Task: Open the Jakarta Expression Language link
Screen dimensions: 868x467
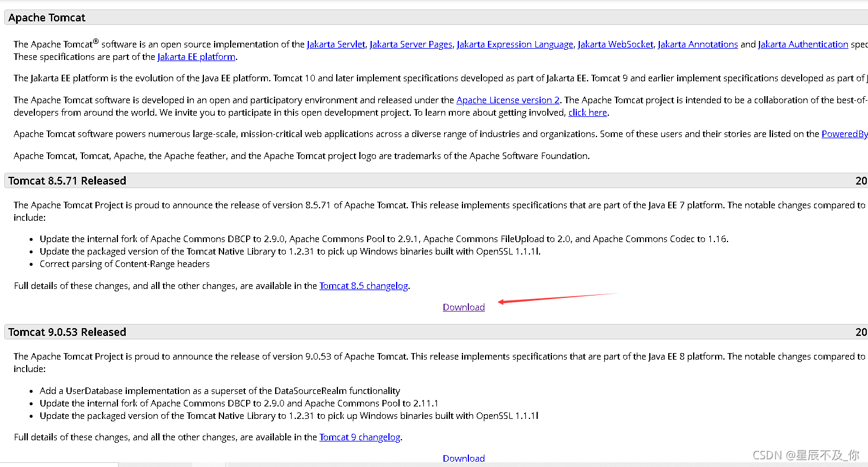Action: tap(515, 45)
